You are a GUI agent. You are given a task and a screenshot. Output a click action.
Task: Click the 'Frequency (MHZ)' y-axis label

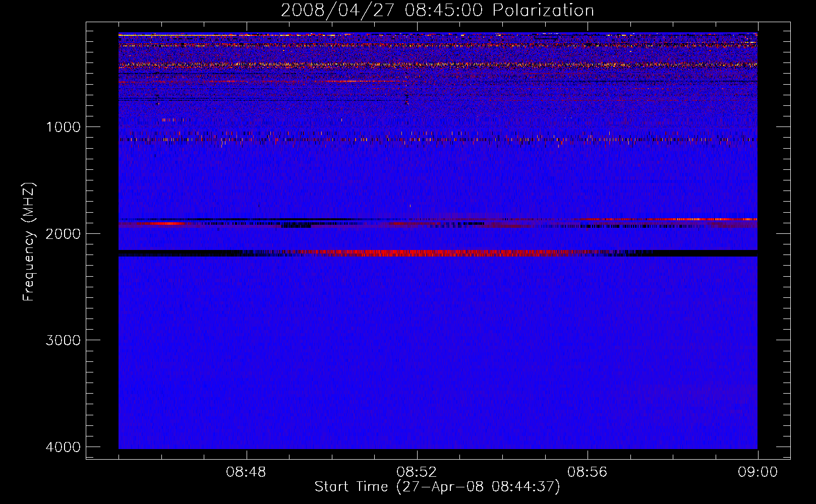tap(29, 242)
